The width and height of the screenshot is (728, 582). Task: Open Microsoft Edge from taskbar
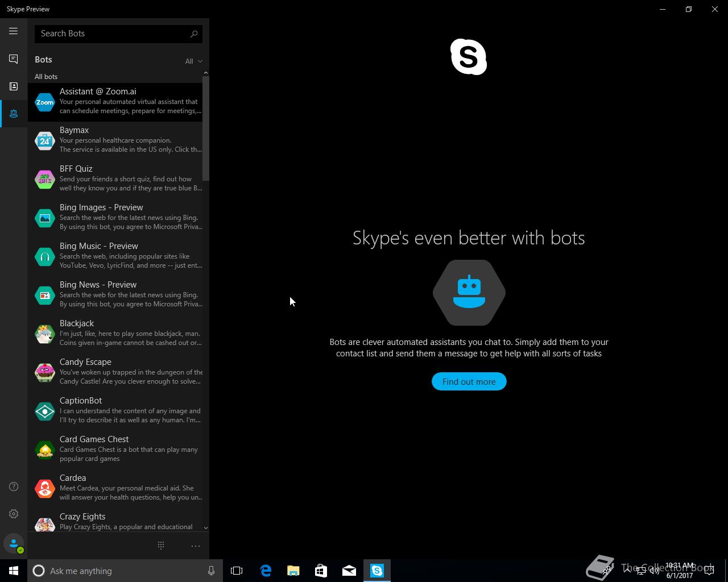point(266,571)
